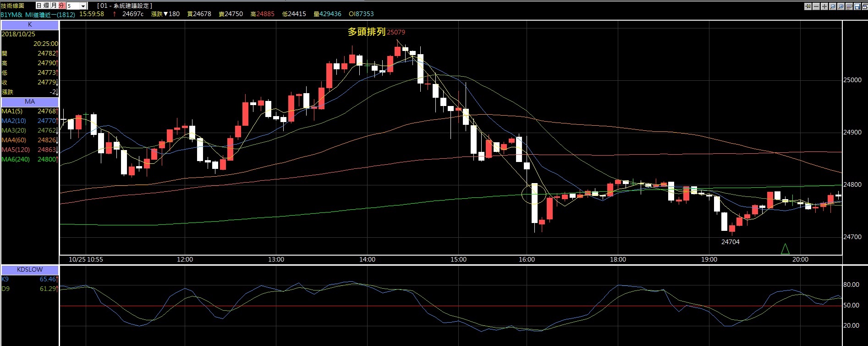Screen dimensions: 868x346
Task: Click the plus icon to enlarge candles
Action: click(x=824, y=6)
